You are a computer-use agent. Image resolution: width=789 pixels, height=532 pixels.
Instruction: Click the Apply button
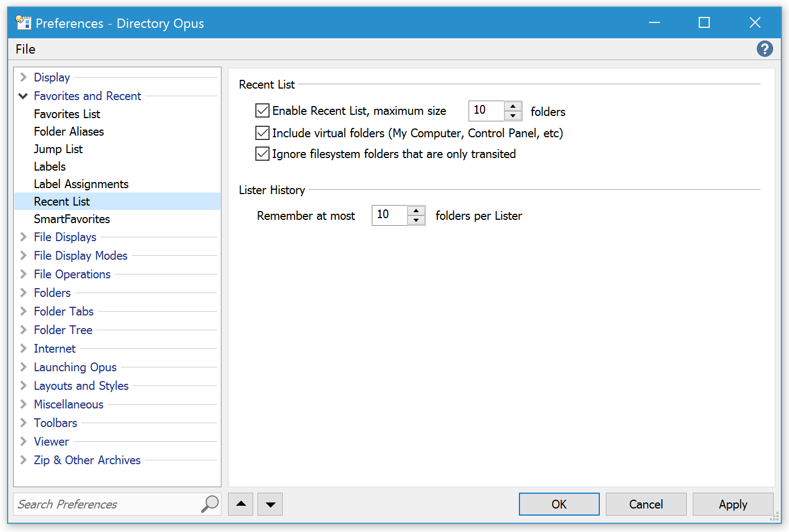pos(733,504)
